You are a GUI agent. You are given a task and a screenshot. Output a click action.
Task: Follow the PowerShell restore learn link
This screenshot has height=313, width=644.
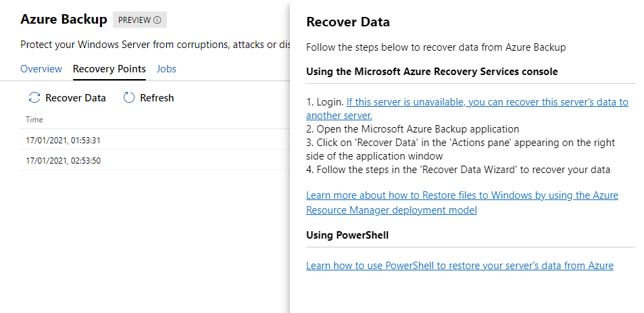[x=460, y=266]
